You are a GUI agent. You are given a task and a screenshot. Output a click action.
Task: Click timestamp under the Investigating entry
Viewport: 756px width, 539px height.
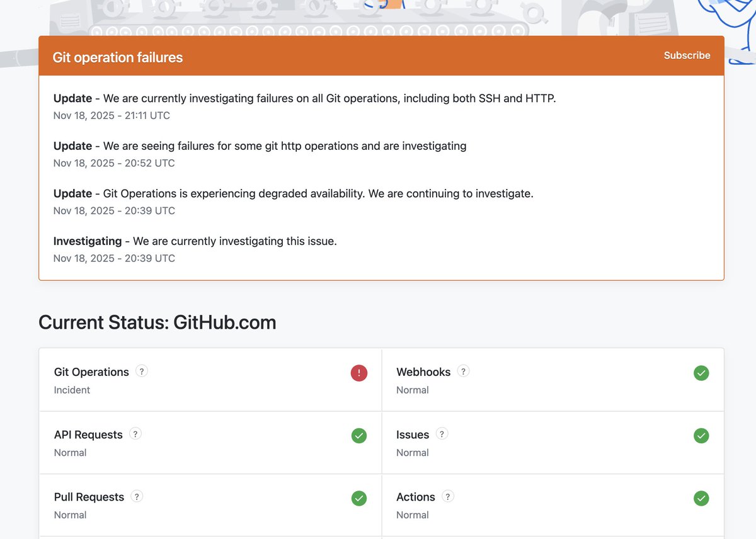[114, 258]
